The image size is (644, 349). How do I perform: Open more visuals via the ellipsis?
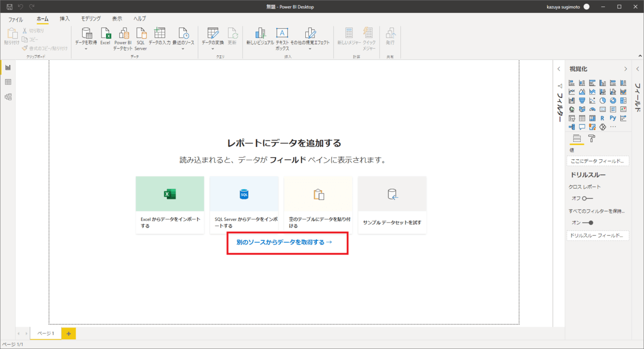(613, 127)
